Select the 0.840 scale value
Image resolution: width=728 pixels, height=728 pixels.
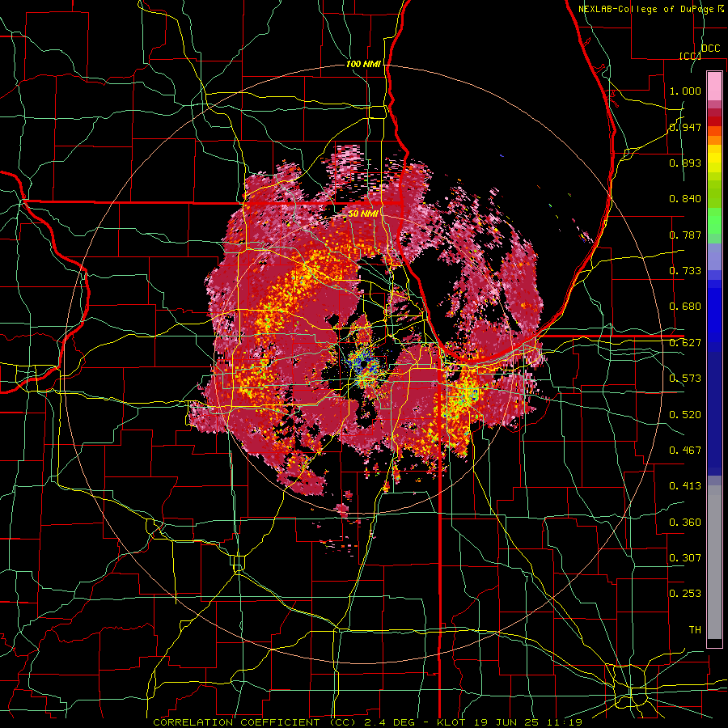pyautogui.click(x=685, y=199)
